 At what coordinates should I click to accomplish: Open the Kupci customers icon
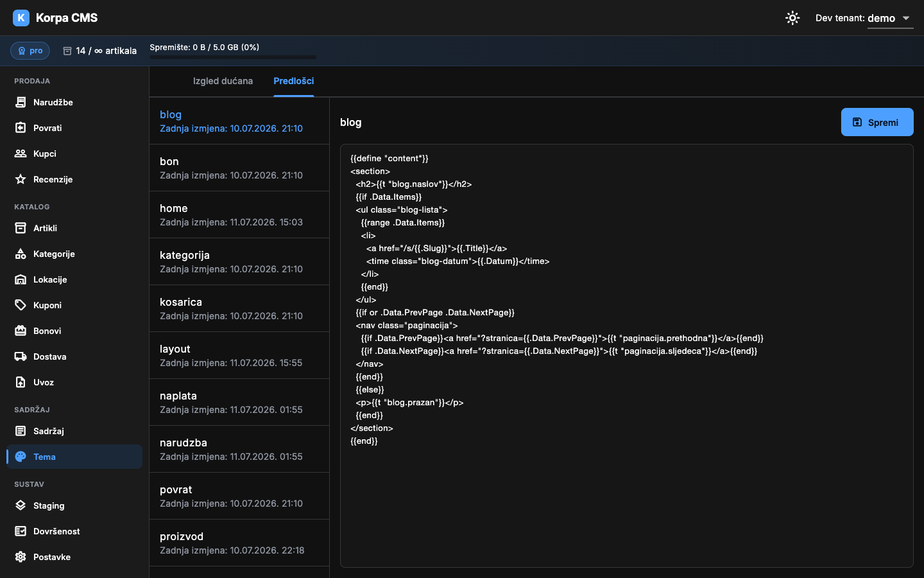21,153
